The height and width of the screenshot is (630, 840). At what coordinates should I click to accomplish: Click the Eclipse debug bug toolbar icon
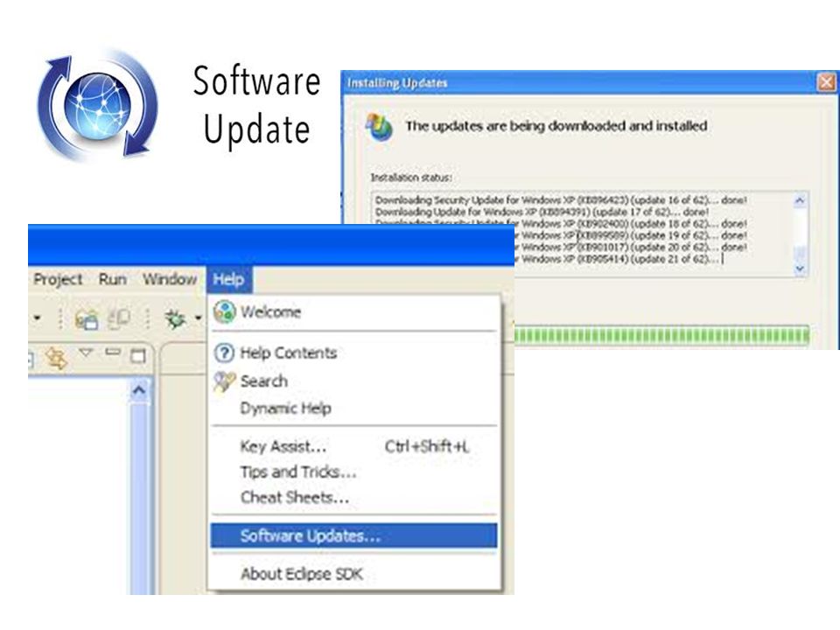(176, 318)
